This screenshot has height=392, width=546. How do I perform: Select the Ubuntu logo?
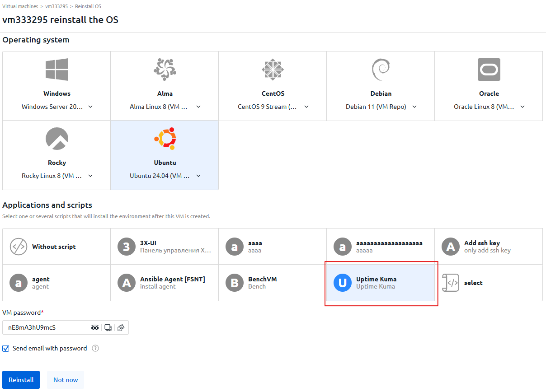tap(165, 139)
